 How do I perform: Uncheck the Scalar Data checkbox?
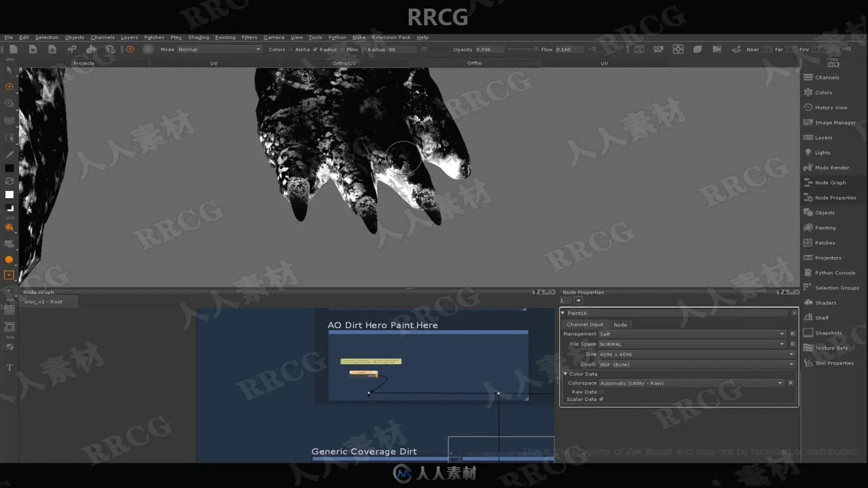point(601,399)
